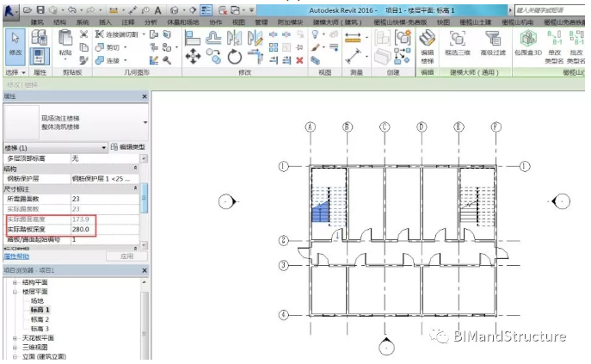Expand the 结构平面 tree node
Viewport: 591px width, 364px height.
click(15, 282)
